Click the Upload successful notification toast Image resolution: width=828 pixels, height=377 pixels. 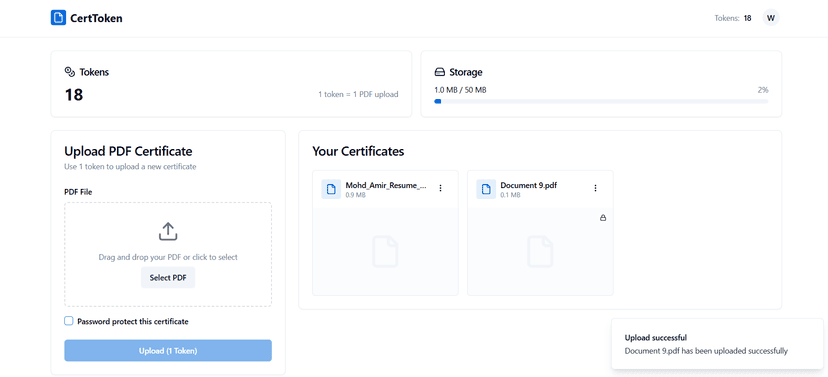(x=717, y=344)
